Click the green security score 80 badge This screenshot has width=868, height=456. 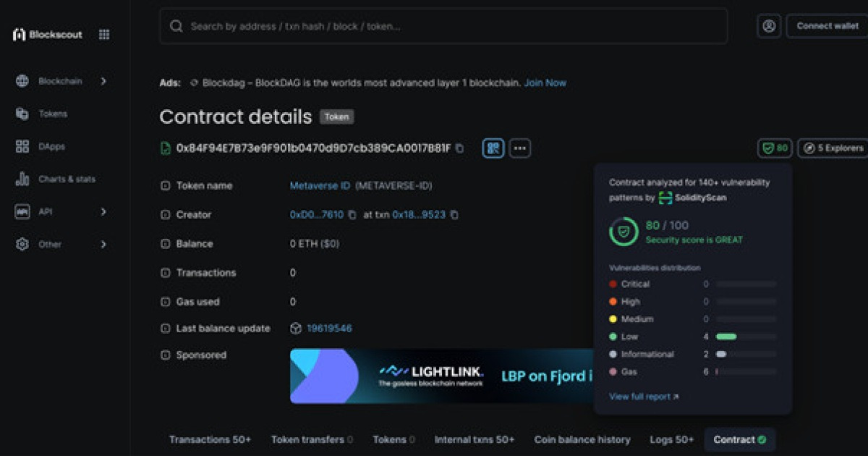[773, 148]
